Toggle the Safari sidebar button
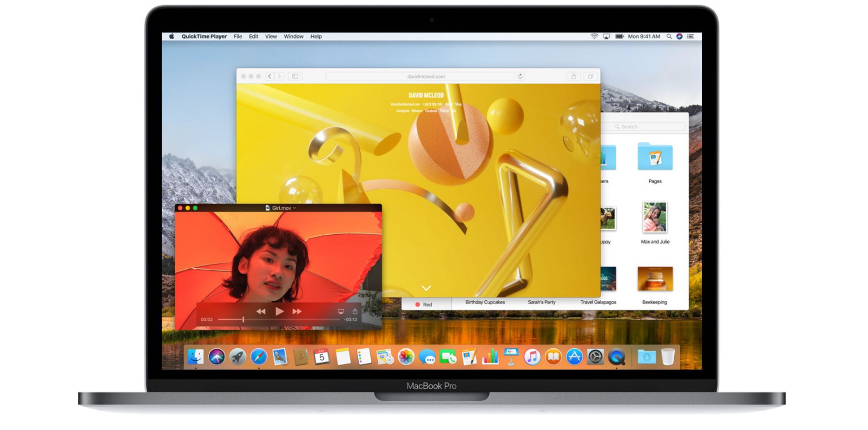Viewport: 868px width, 430px height. pyautogui.click(x=295, y=76)
